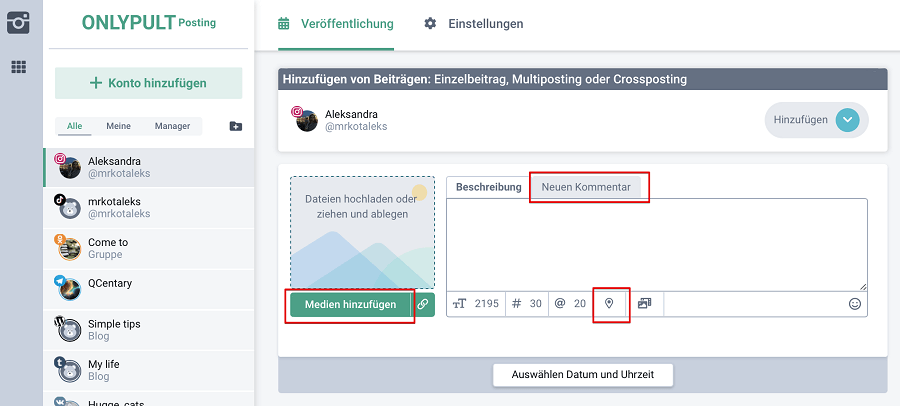Expand the Hinzufügen dropdown arrow

tap(847, 120)
